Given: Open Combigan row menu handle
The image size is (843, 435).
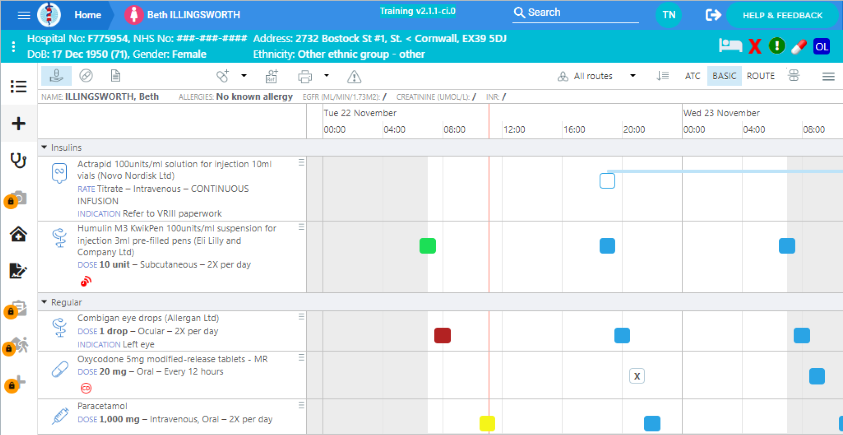Looking at the screenshot, I should (x=302, y=317).
